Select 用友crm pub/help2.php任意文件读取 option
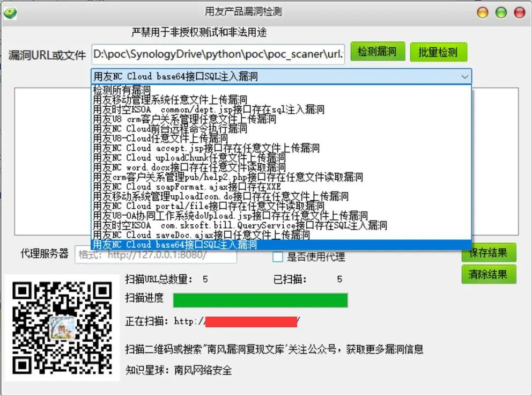This screenshot has height=396, width=532. coord(281,177)
